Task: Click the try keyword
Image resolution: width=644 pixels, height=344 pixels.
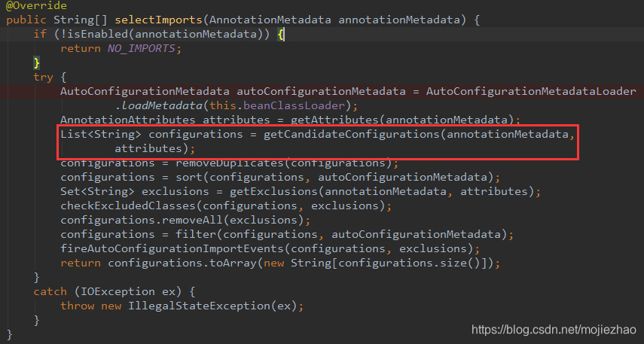Action: click(43, 78)
